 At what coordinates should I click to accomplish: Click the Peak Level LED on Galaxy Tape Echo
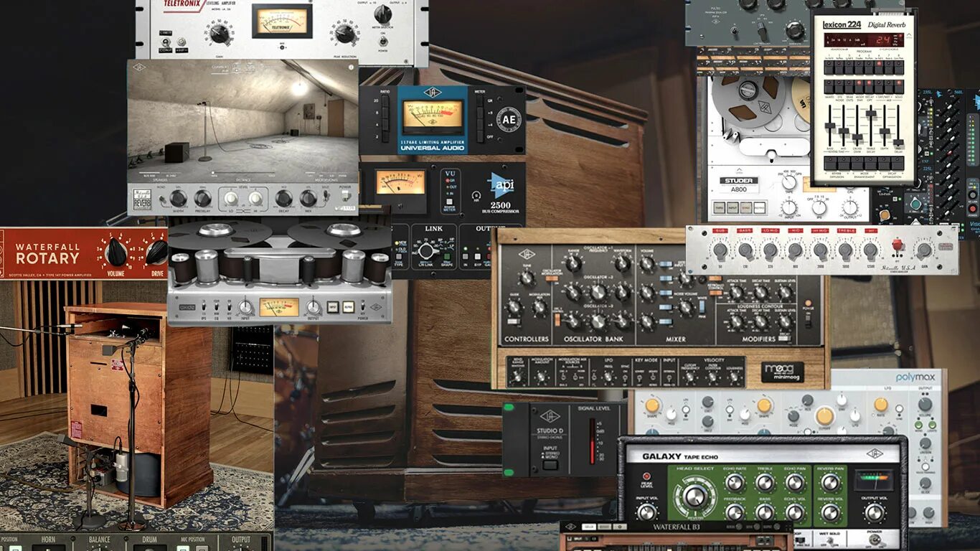[646, 476]
